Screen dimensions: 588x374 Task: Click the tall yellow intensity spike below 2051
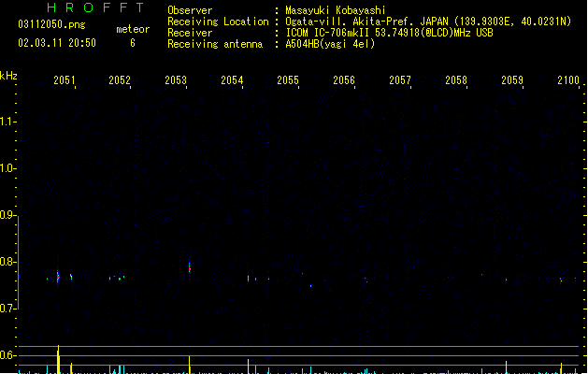coord(58,359)
